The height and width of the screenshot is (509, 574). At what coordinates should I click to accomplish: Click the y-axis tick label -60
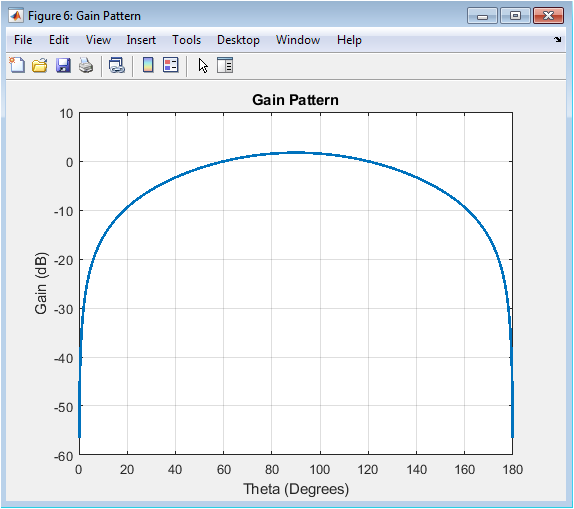tap(63, 456)
